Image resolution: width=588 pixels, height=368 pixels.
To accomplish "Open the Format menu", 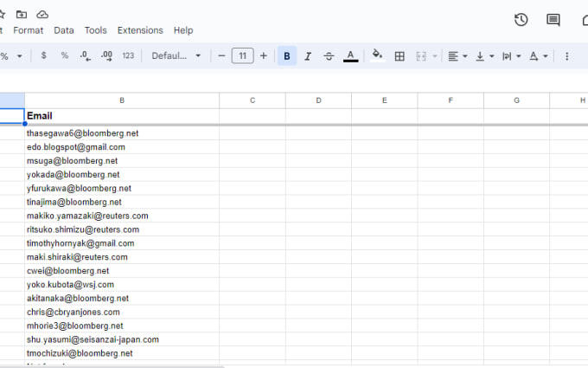I will point(29,30).
